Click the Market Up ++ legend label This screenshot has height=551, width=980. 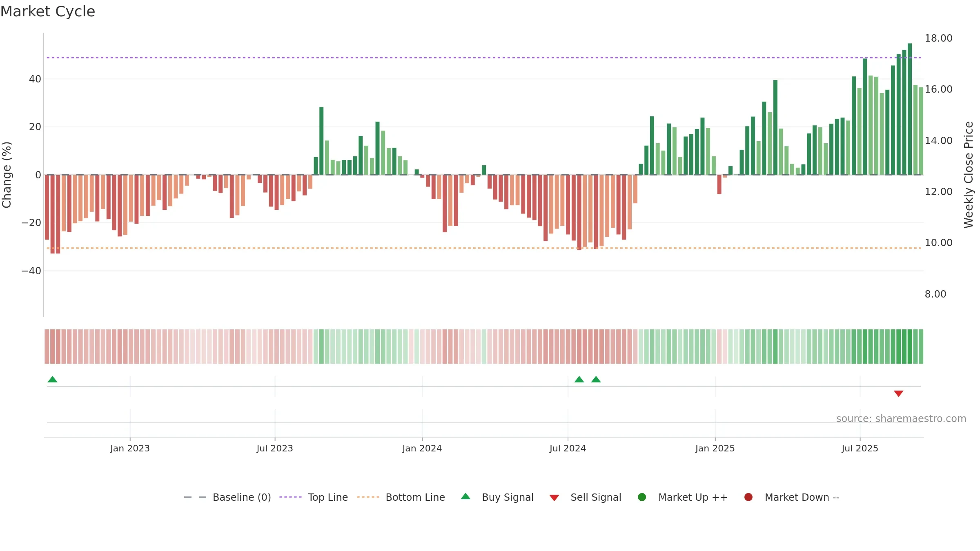tap(693, 497)
